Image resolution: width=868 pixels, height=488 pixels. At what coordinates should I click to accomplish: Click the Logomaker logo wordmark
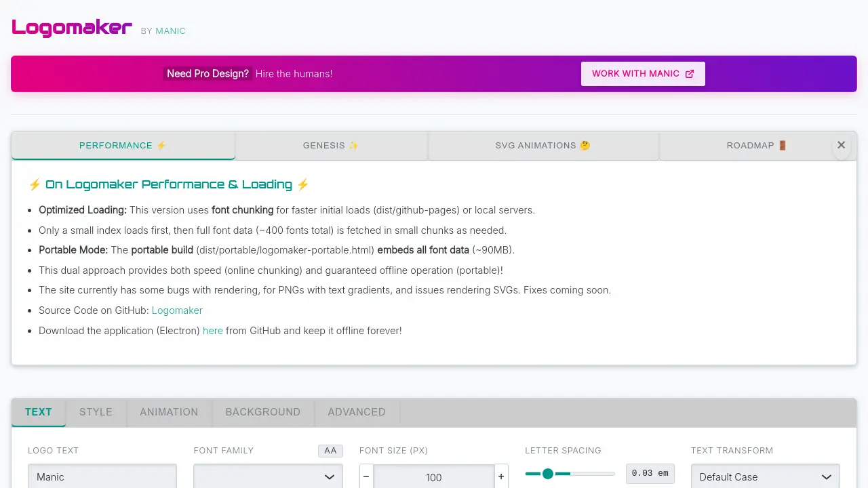[71, 27]
